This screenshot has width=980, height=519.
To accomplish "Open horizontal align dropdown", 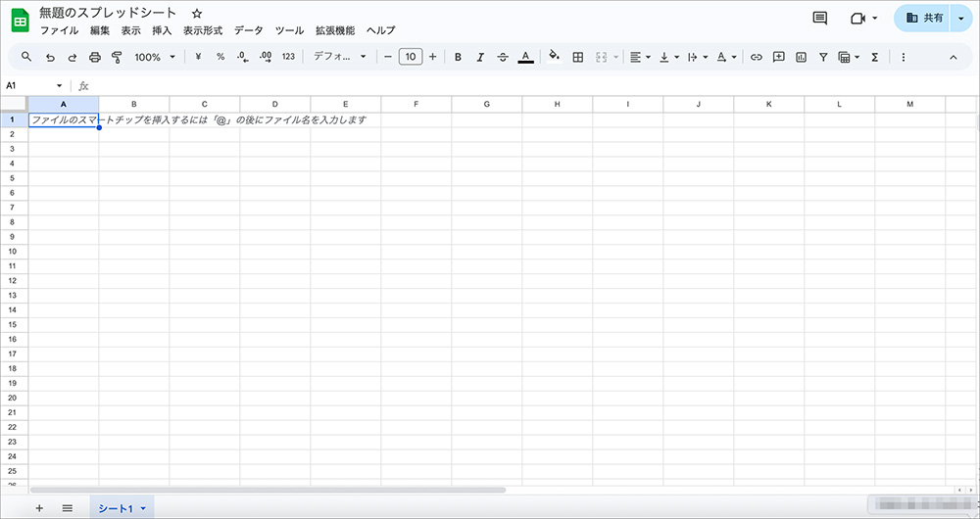I will (x=640, y=58).
